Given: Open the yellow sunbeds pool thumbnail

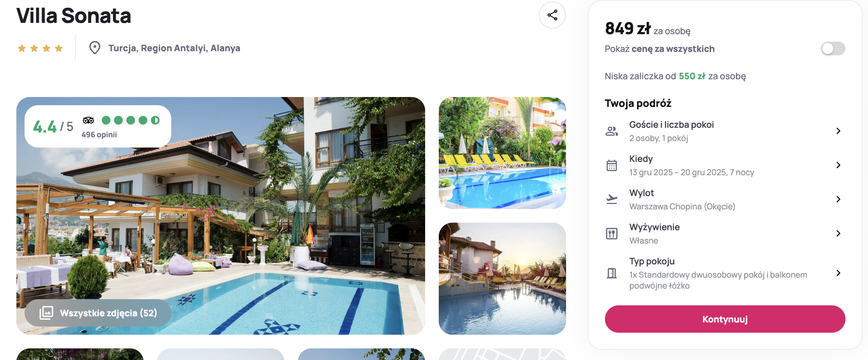Looking at the screenshot, I should click(x=502, y=153).
